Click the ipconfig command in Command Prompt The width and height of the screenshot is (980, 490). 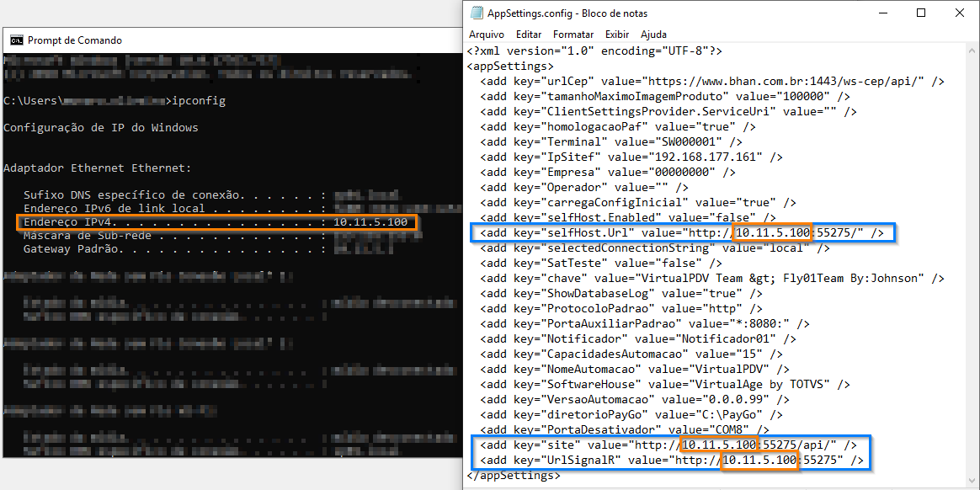199,101
